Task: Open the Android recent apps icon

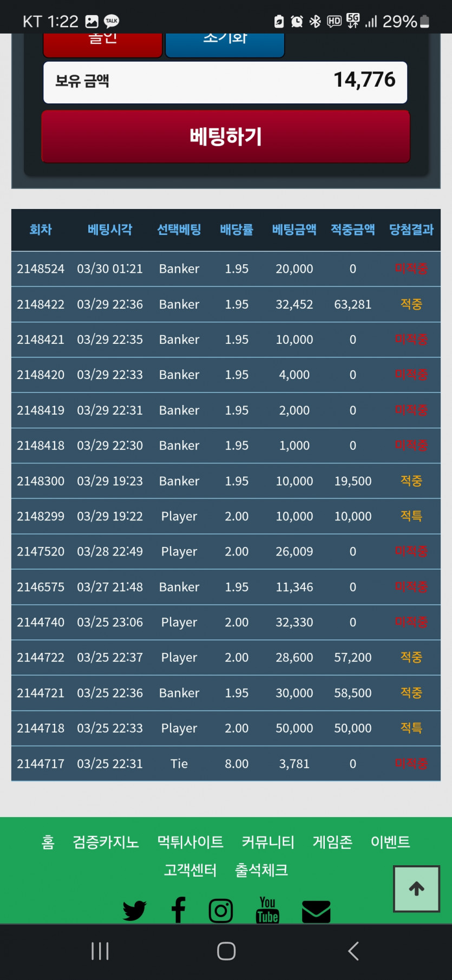Action: tap(100, 951)
